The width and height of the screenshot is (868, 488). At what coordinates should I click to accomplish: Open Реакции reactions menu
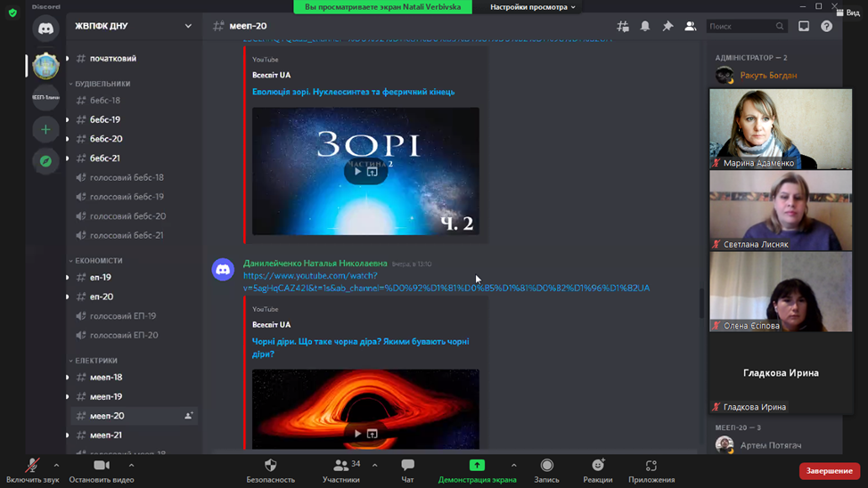point(598,471)
